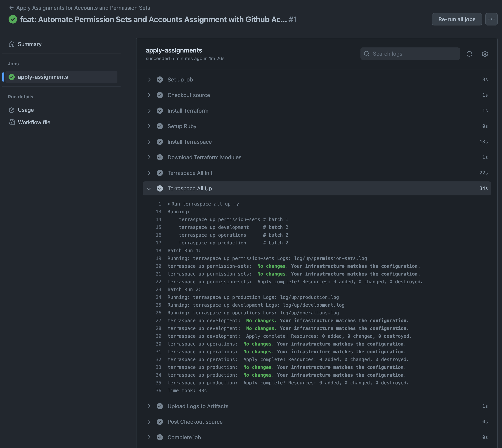Click the Download Terraform Modules status checkmark
Viewport: 502px width, 448px height.
point(160,157)
